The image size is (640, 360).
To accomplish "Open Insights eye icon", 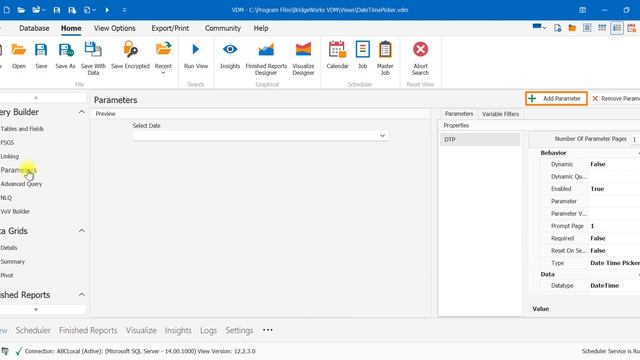I will (230, 49).
